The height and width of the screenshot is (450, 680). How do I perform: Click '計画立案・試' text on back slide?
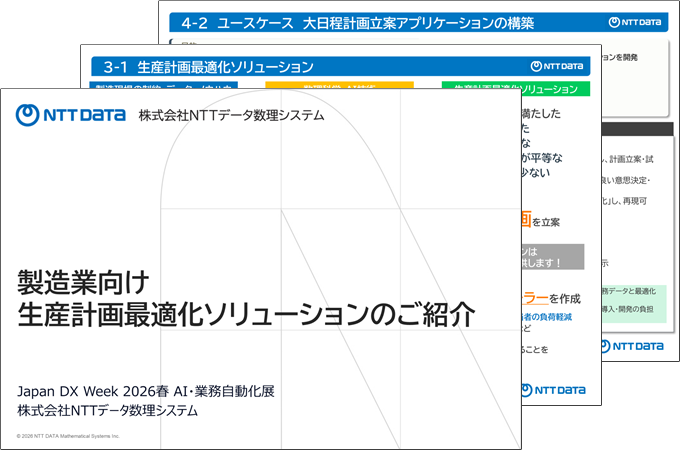[631, 160]
